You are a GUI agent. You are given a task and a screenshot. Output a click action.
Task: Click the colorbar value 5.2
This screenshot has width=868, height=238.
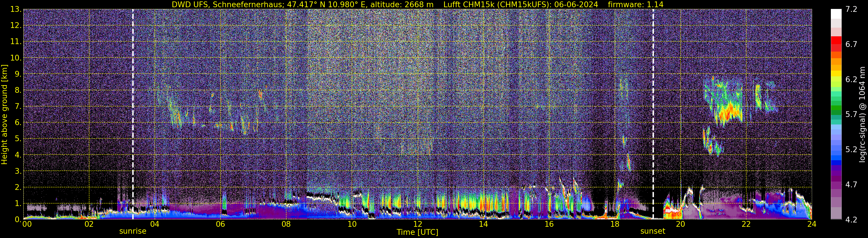click(x=851, y=149)
